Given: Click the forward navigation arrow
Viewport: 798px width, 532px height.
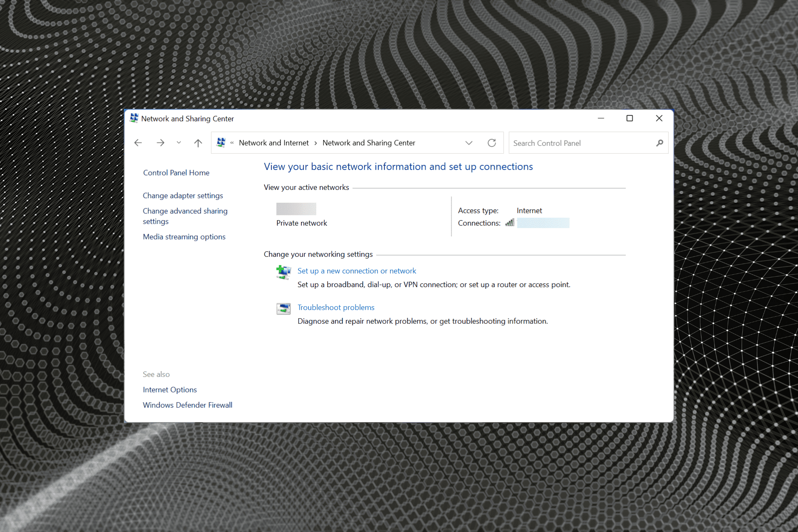Looking at the screenshot, I should click(161, 143).
